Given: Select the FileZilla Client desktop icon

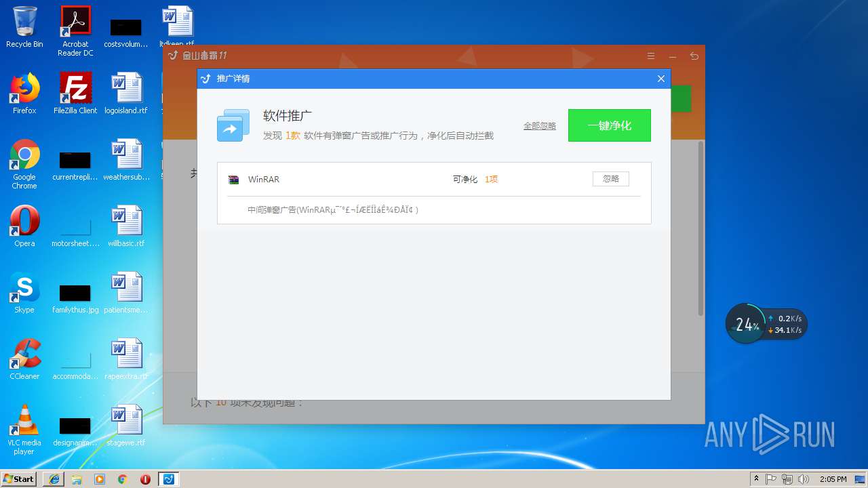Looking at the screenshot, I should click(x=75, y=94).
